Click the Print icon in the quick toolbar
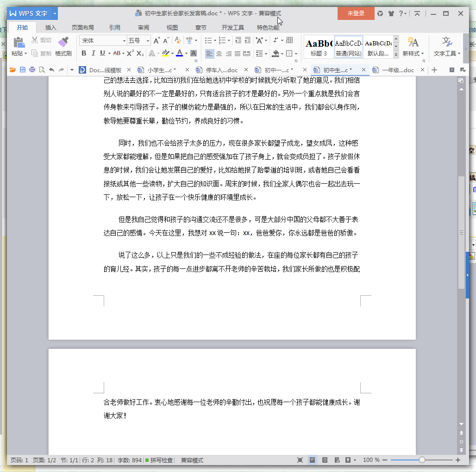 (x=32, y=70)
